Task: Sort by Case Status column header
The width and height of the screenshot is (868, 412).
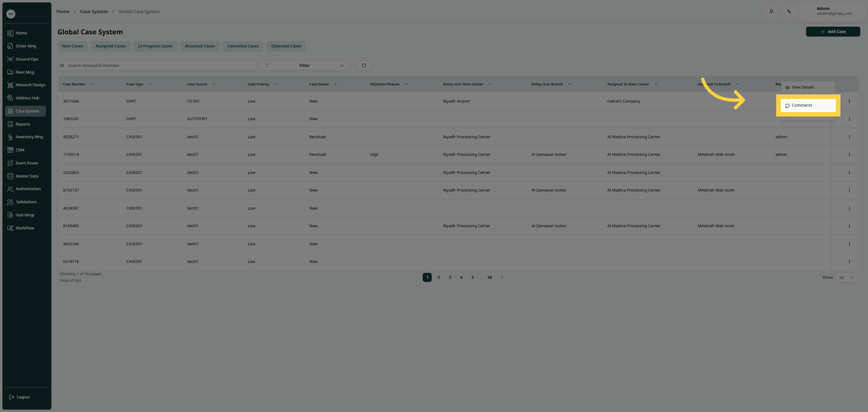Action: [x=319, y=84]
